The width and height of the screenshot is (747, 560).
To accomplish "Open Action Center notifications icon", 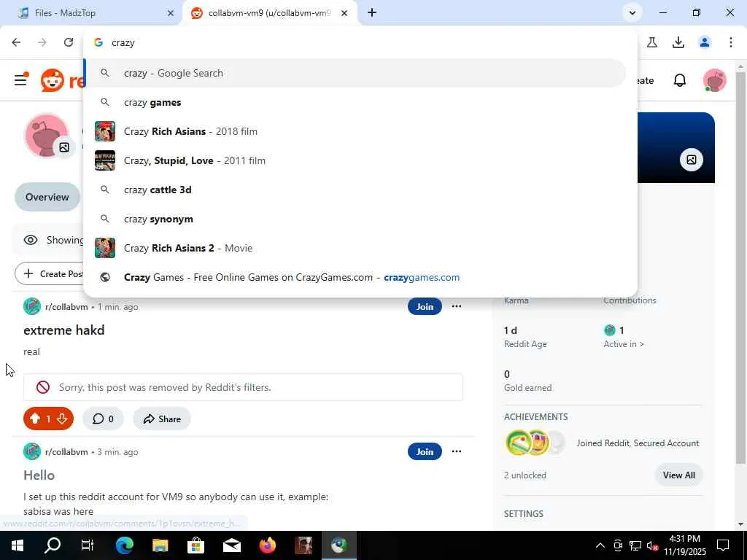I will pos(723,545).
